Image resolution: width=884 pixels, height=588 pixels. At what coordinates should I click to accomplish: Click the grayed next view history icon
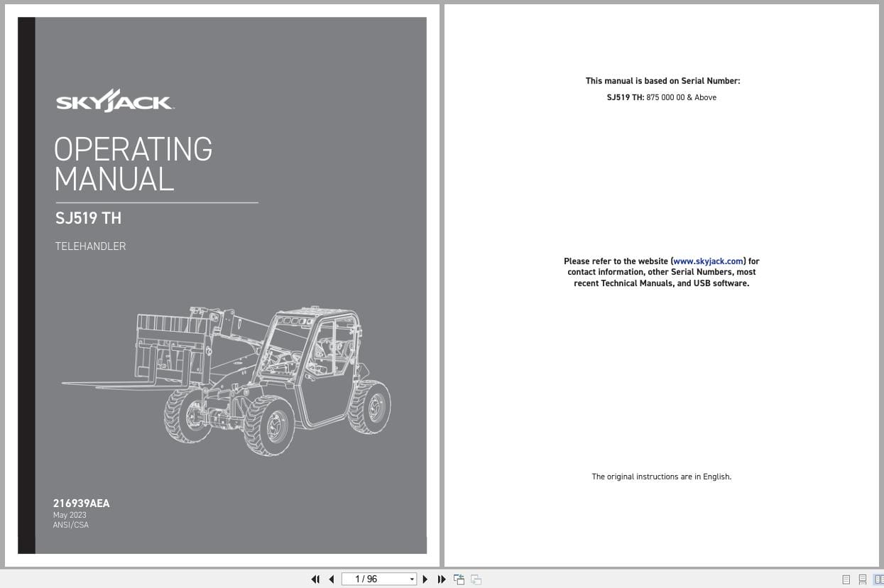476,579
